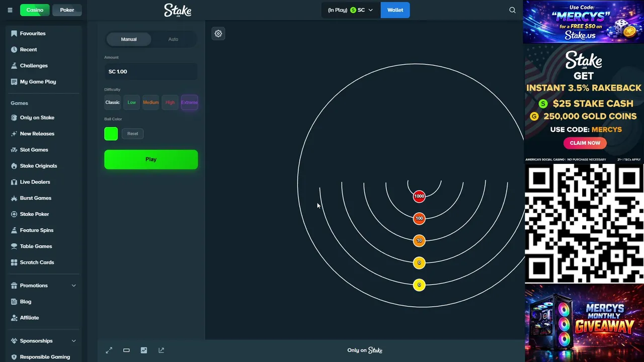
Task: Click the Slot Games icon
Action: click(x=14, y=150)
